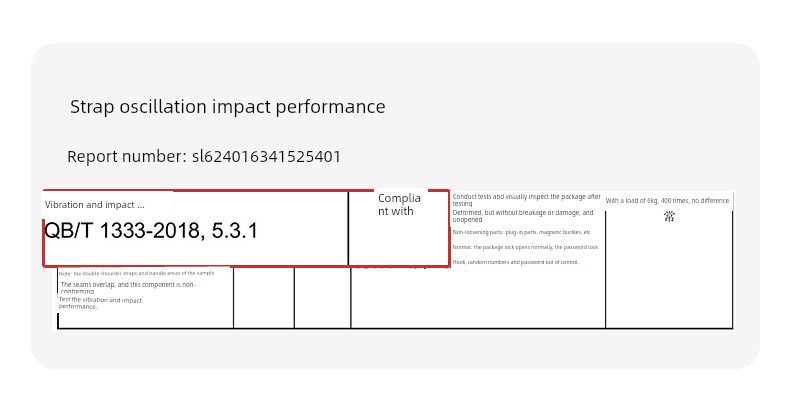The height and width of the screenshot is (410, 790).
Task: Select 'Strap oscillation impact performance' heading
Action: coord(228,107)
